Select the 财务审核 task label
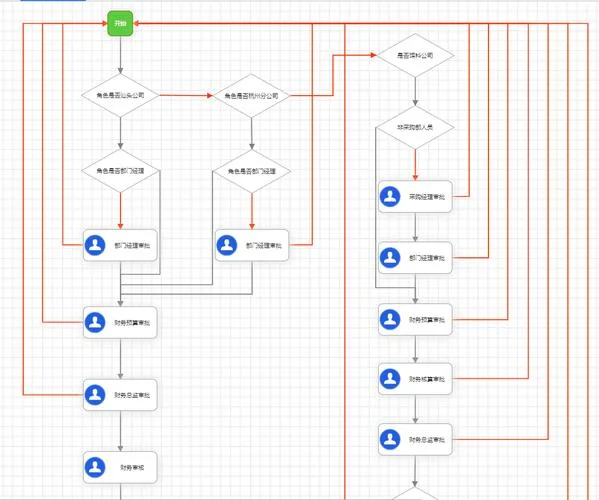This screenshot has width=599, height=500. [x=132, y=468]
